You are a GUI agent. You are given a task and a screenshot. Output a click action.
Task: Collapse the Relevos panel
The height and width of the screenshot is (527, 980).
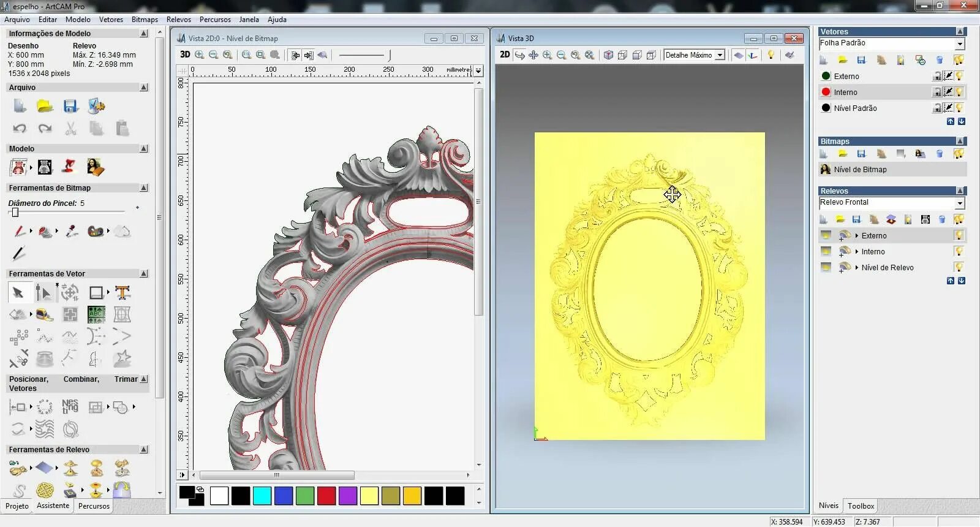[960, 191]
